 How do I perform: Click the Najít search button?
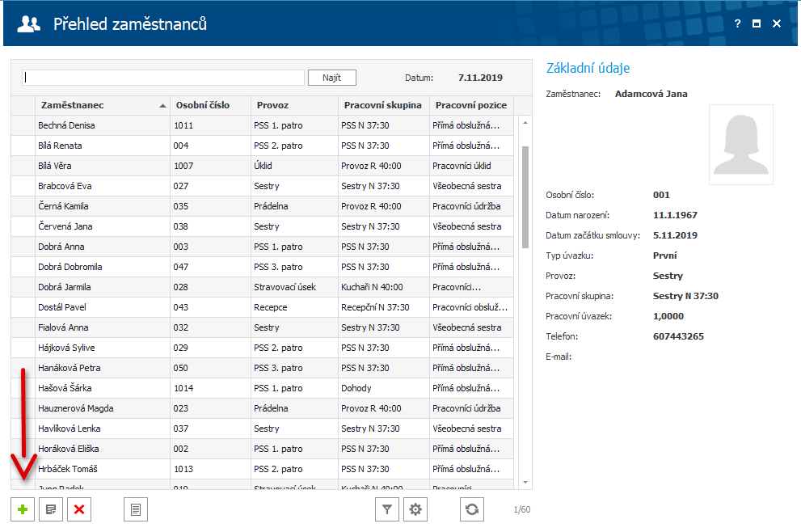(332, 78)
